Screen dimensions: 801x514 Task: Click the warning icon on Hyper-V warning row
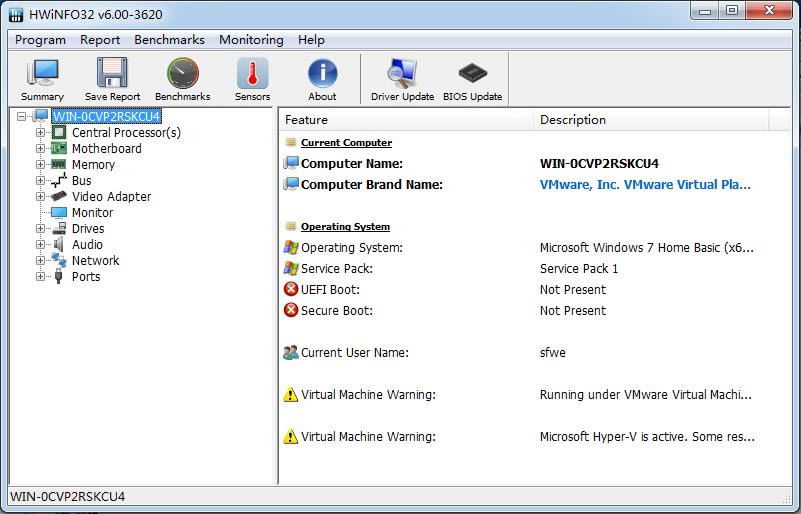pos(291,436)
